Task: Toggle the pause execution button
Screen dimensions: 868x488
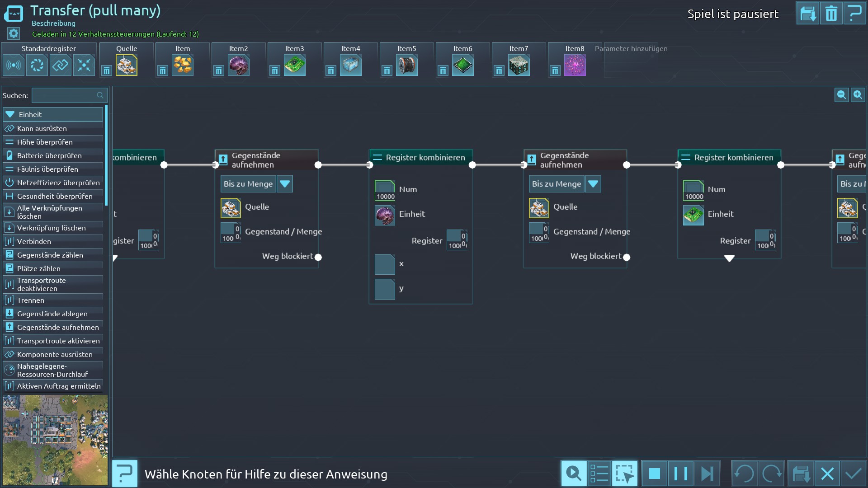Action: tap(680, 474)
